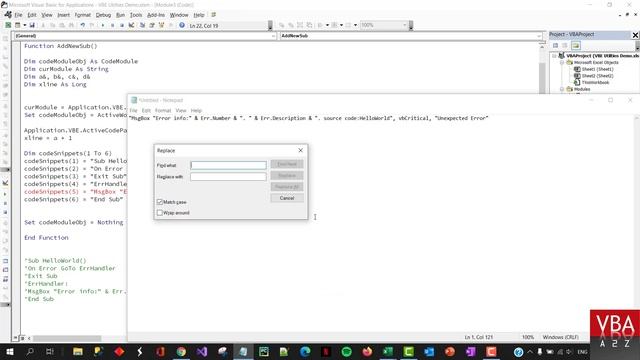Click the Undo arrow in VBA toolbar
This screenshot has width=640, height=360.
click(82, 25)
